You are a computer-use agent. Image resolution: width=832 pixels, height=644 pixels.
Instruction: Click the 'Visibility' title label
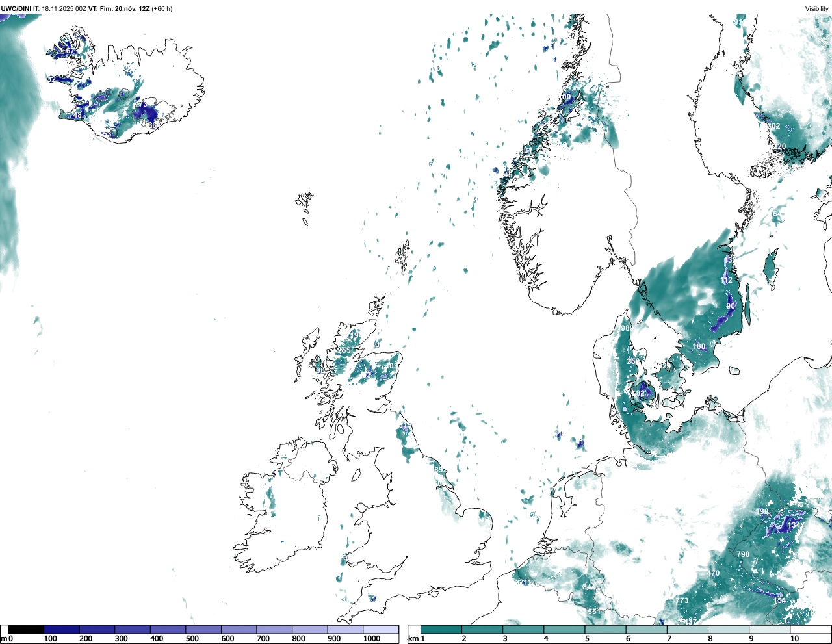click(x=816, y=9)
